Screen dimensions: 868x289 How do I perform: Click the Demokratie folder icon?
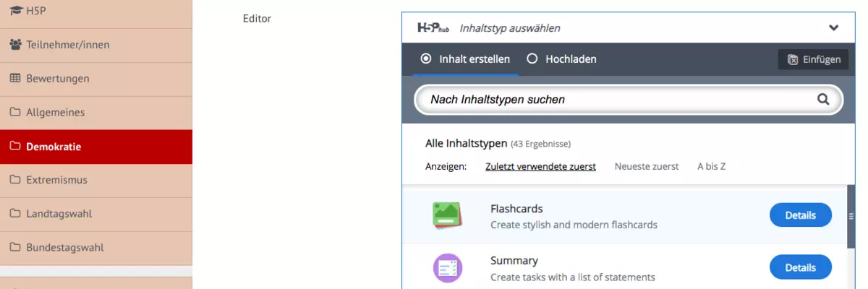15,147
